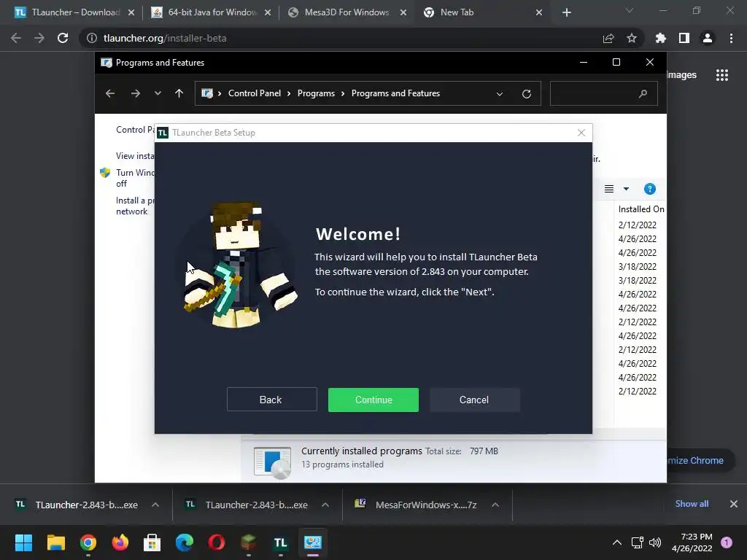Click Programs in breadcrumb path
747x560 pixels.
pyautogui.click(x=316, y=93)
